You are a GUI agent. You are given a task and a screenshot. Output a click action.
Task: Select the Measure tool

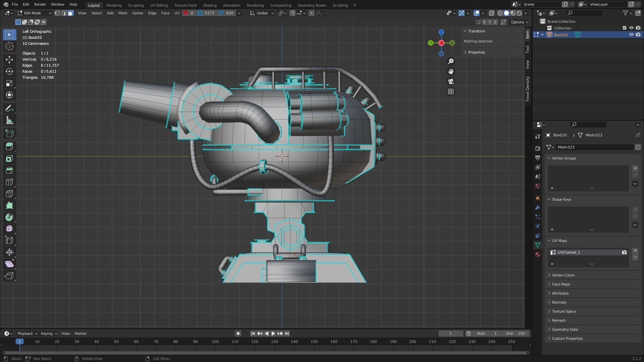pyautogui.click(x=9, y=120)
